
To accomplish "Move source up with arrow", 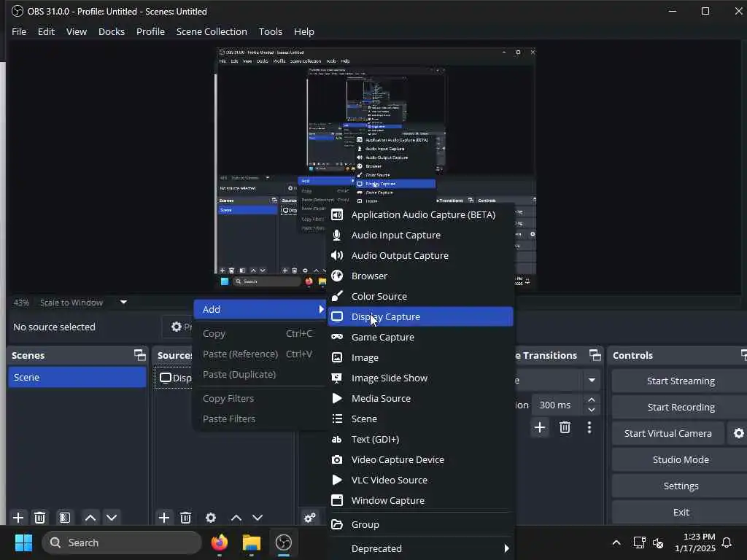I will click(236, 518).
